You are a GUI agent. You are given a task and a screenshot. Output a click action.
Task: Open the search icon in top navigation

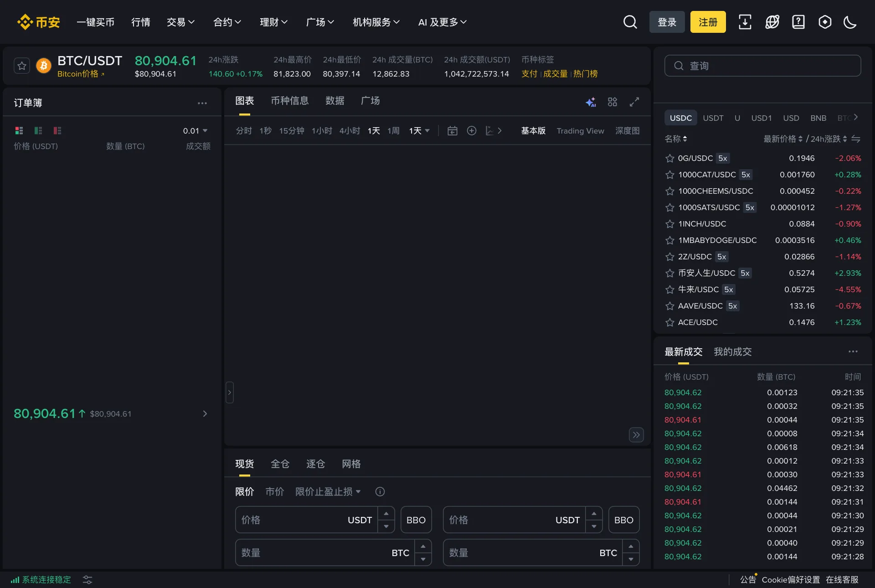coord(630,22)
